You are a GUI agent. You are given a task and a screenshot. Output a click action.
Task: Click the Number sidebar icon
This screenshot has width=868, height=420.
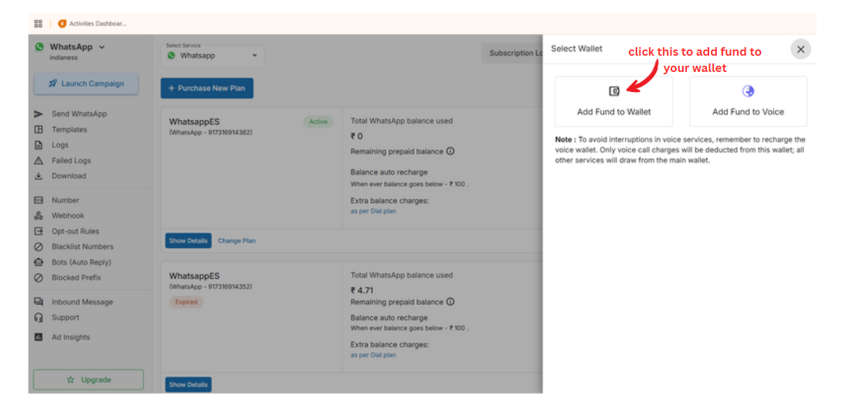38,200
